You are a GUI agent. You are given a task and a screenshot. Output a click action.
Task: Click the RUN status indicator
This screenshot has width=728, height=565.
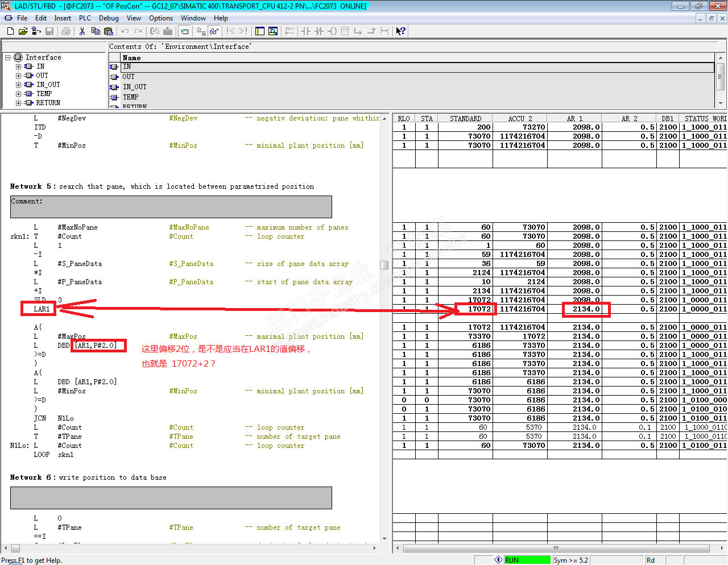527,560
